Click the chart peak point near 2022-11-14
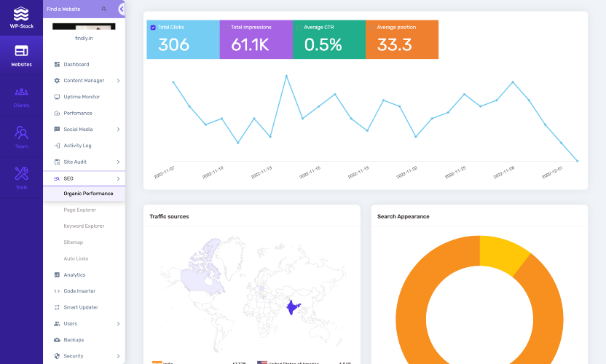 tap(286, 76)
